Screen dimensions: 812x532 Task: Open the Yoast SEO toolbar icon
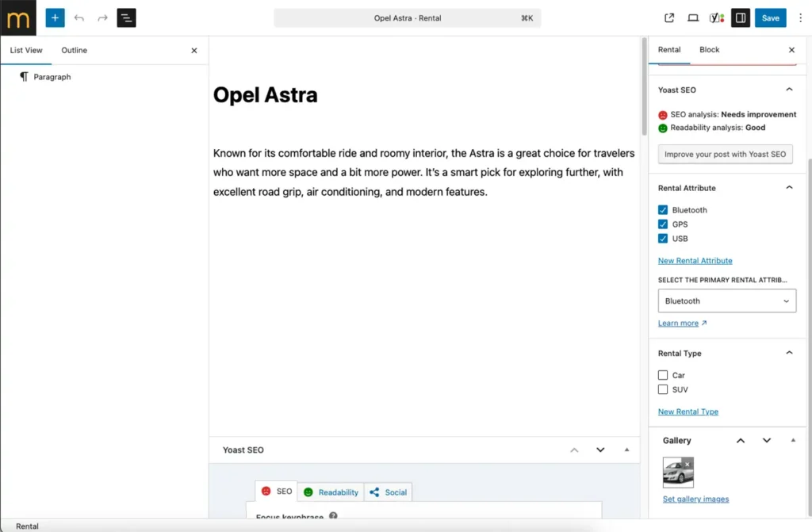[x=716, y=17]
